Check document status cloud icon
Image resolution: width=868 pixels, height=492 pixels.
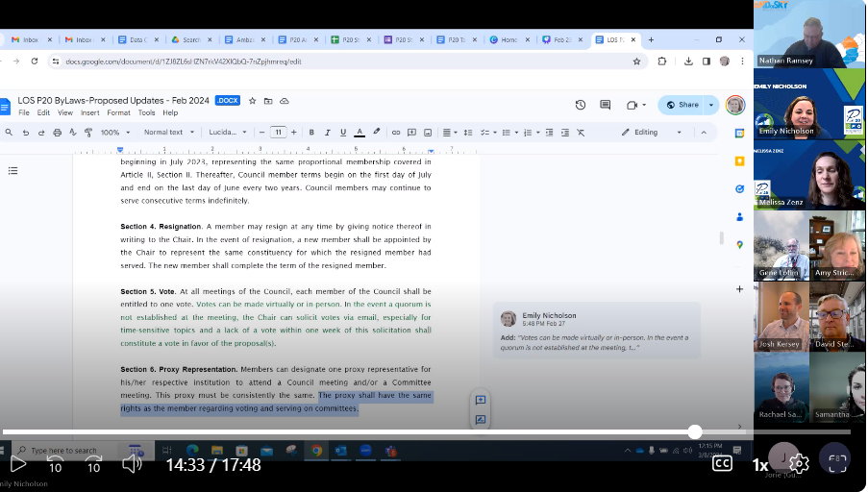(x=284, y=101)
